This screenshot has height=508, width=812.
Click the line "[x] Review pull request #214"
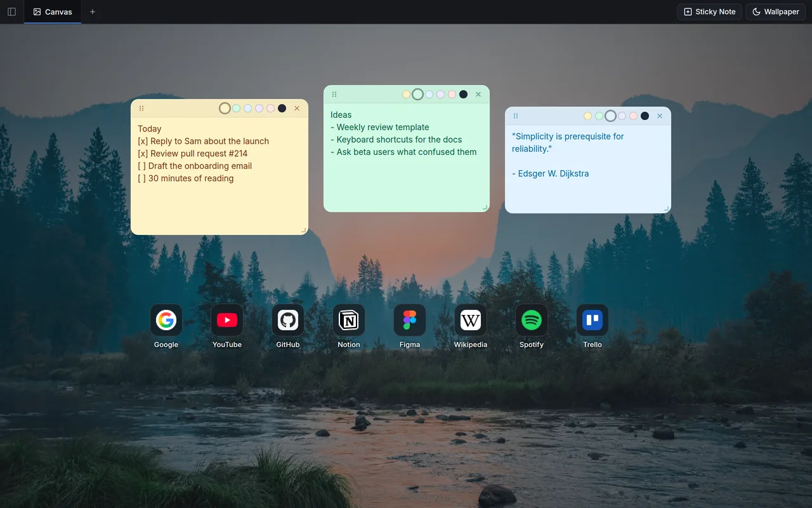[x=193, y=154]
